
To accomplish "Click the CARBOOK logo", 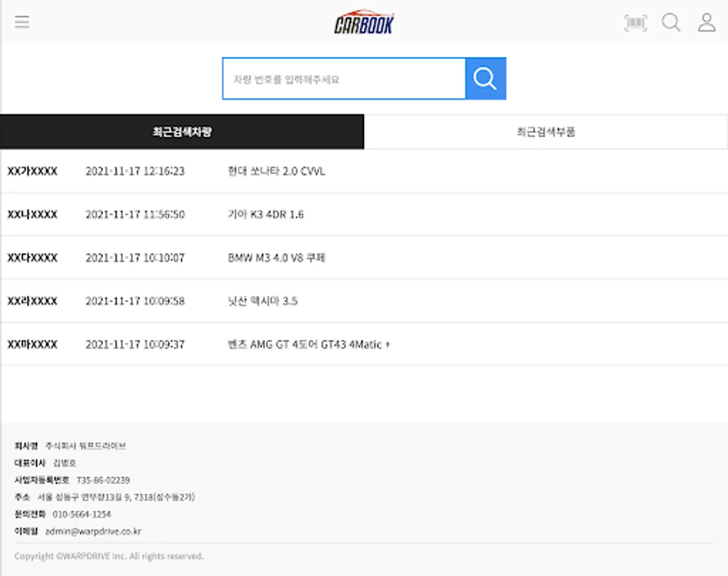I will point(363,22).
